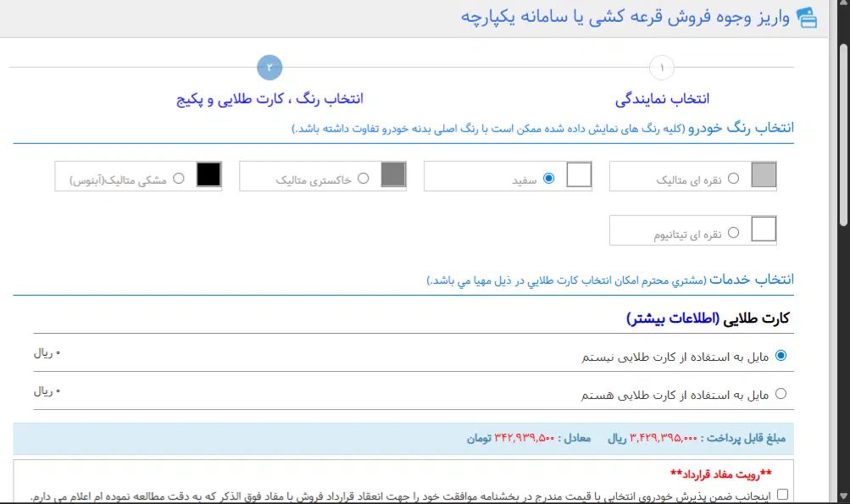This screenshot has width=850, height=504.
Task: Click the equivalent ۳۴۲,۹۳۹,۵۰۰ تومان text
Action: 511,439
